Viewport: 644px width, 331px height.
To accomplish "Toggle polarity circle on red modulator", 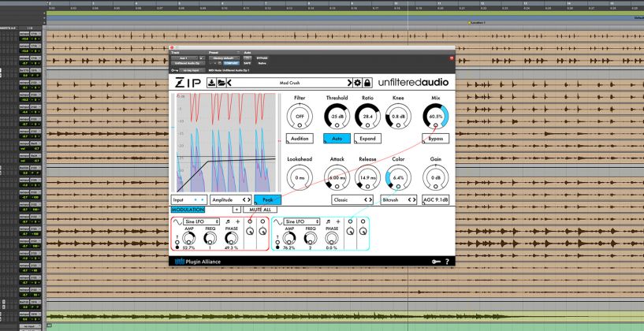I will pos(177,247).
